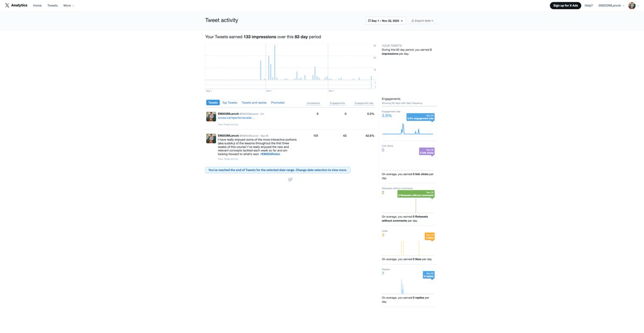Click the blue 0 replies tooltip
The width and height of the screenshot is (644, 333).
coord(429,275)
